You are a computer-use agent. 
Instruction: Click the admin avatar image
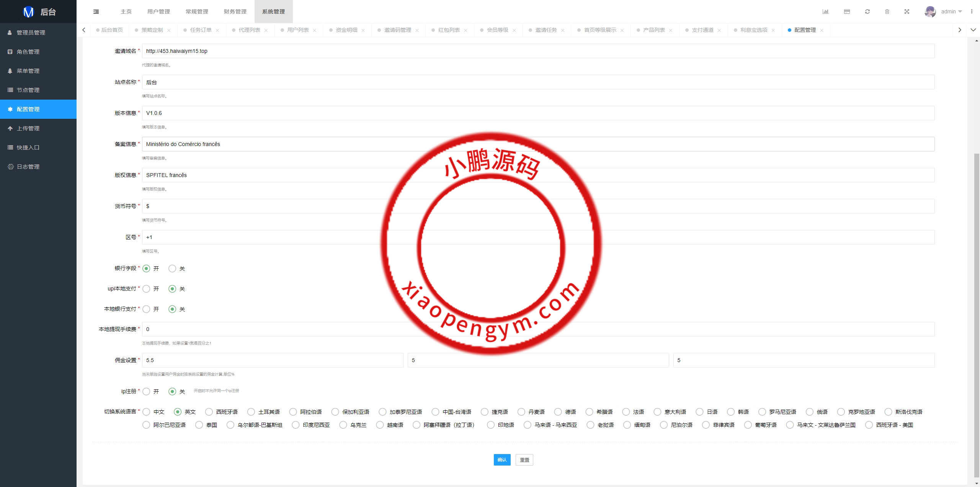(930, 11)
